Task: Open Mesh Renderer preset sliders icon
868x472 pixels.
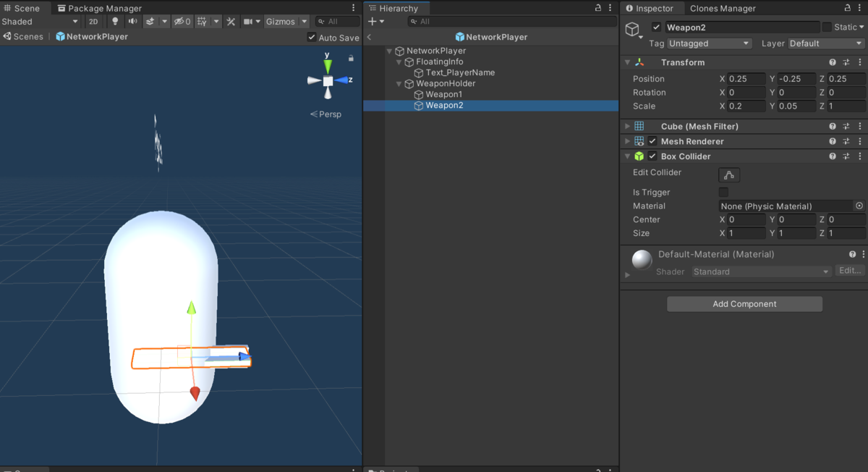Action: (x=846, y=141)
